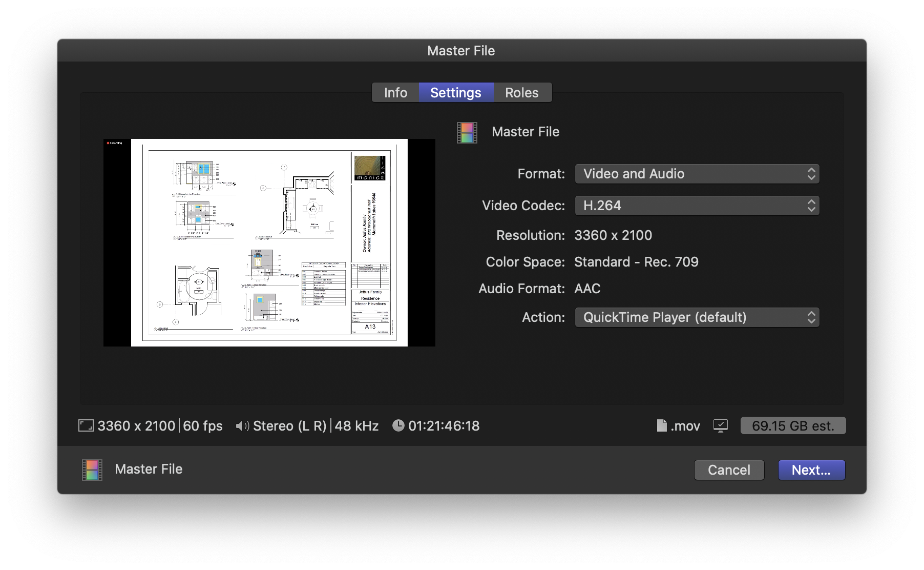
Task: Click the 48 kHz sample rate text
Action: click(x=356, y=426)
